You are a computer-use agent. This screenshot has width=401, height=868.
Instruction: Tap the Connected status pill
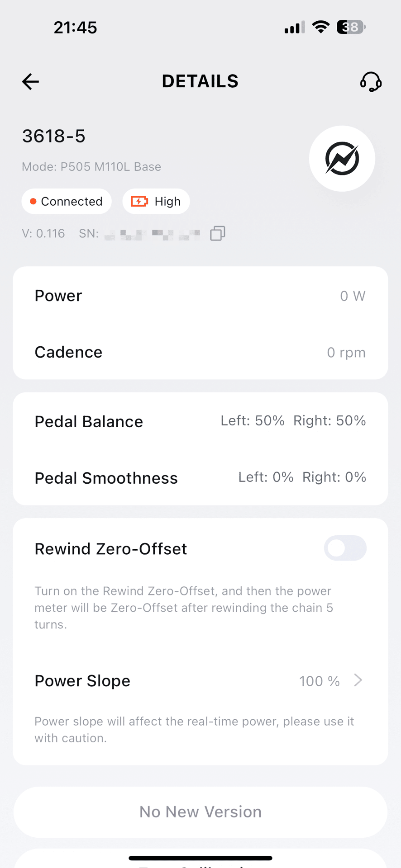[67, 201]
